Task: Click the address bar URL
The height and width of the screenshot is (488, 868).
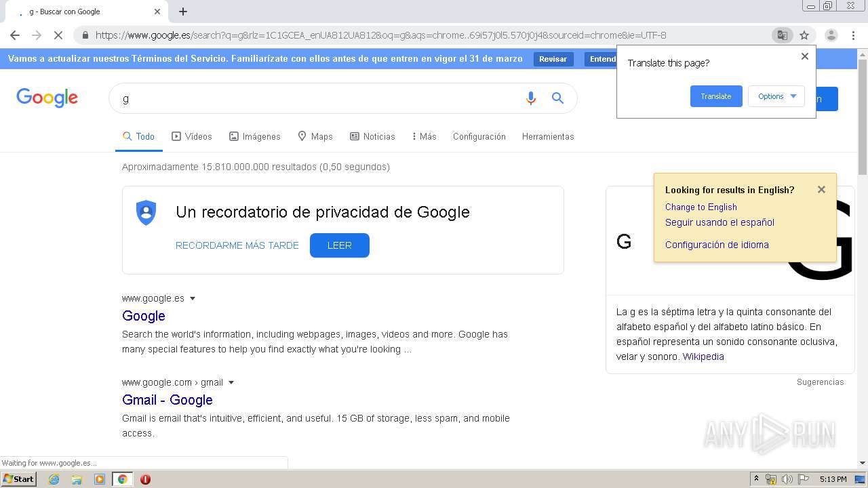Action: coord(380,35)
